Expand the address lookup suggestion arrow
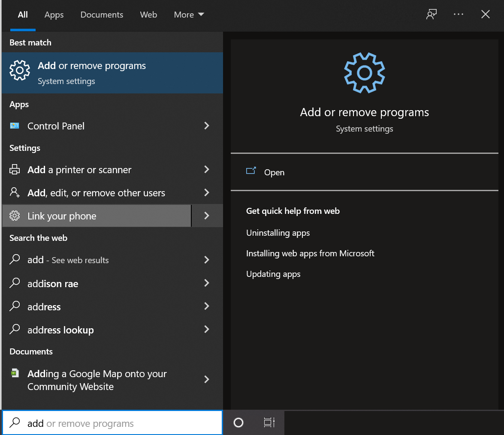The width and height of the screenshot is (504, 435). [x=207, y=329]
